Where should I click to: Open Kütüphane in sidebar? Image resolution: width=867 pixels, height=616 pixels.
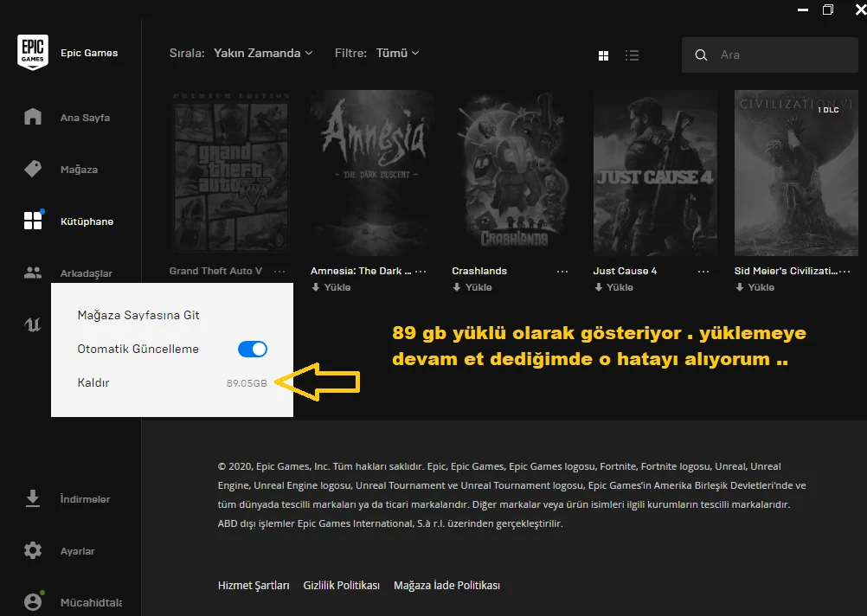[x=87, y=221]
